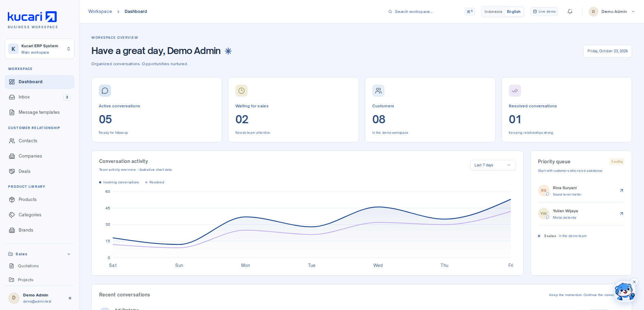Open the Last 7 days dropdown
Image resolution: width=644 pixels, height=310 pixels.
point(493,165)
